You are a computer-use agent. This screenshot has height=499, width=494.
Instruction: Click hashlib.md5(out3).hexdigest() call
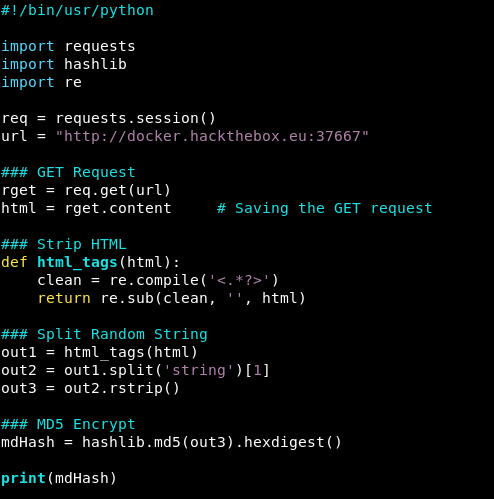click(212, 443)
